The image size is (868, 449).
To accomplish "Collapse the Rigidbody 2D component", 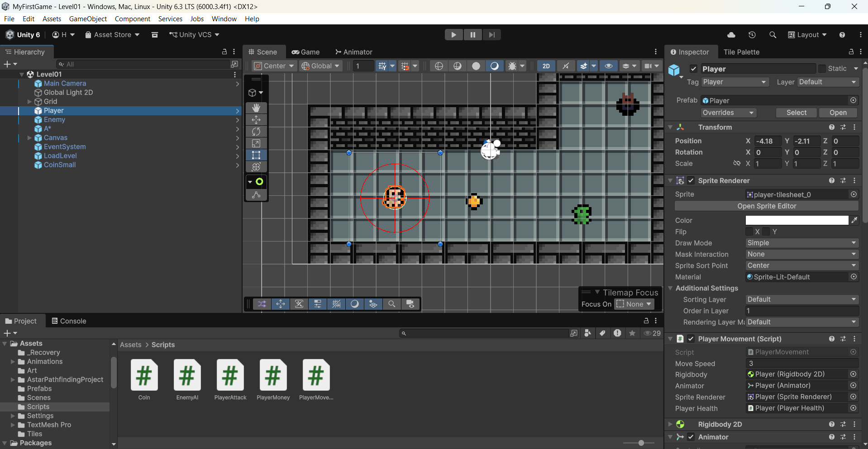I will click(x=670, y=424).
